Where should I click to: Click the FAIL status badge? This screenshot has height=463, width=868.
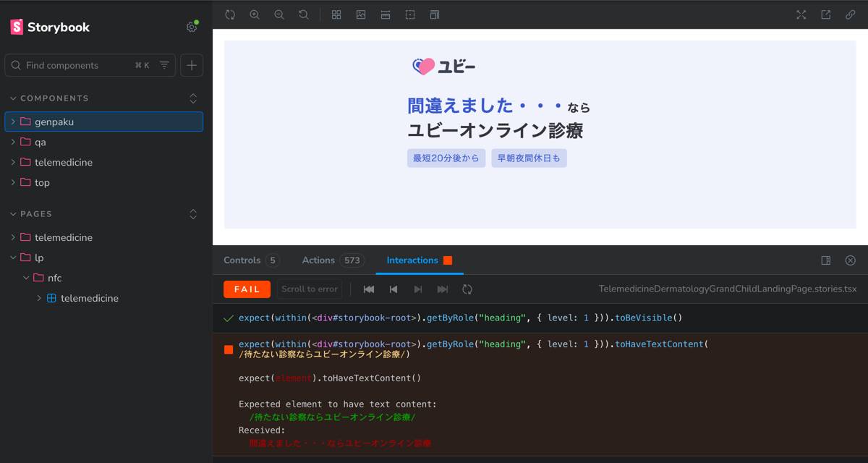(x=247, y=289)
